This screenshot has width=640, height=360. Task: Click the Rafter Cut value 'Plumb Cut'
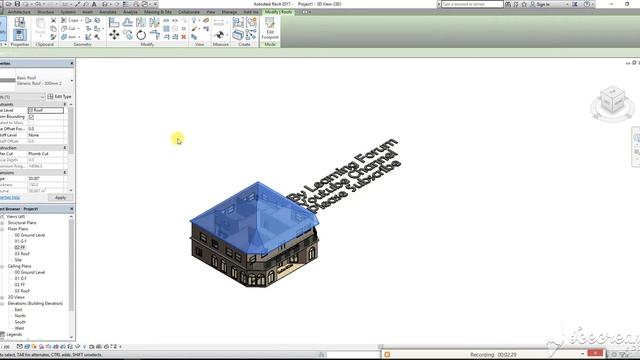click(x=46, y=154)
